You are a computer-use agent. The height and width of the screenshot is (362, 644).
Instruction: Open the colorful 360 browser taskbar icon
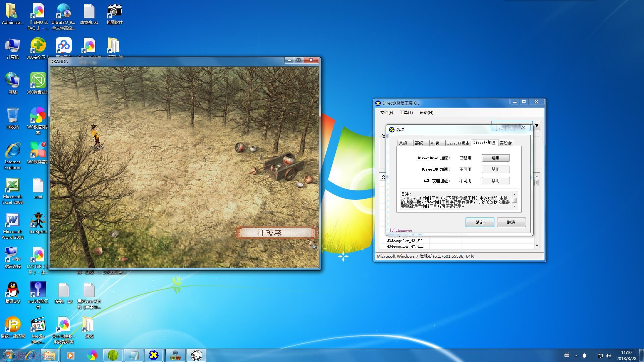[92, 355]
